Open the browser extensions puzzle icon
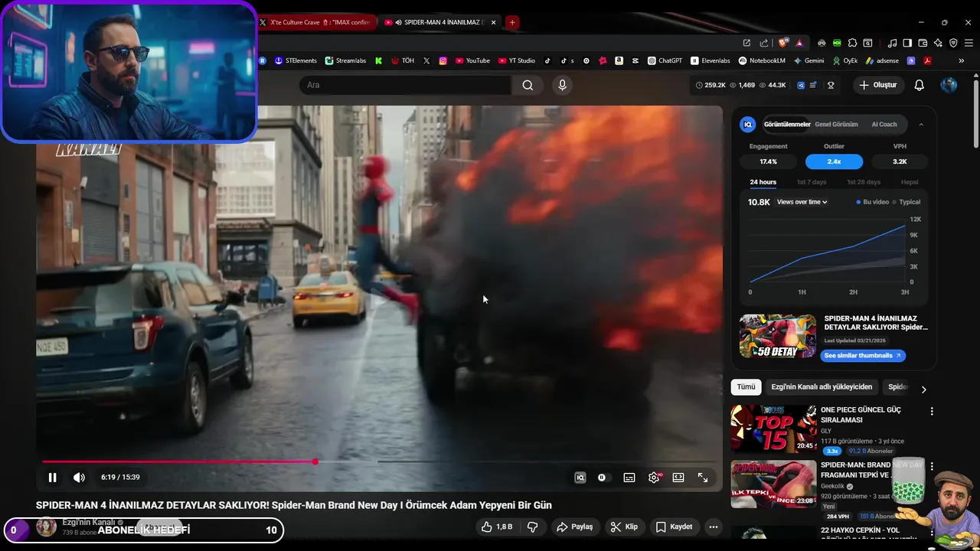The height and width of the screenshot is (551, 980). pyautogui.click(x=852, y=43)
